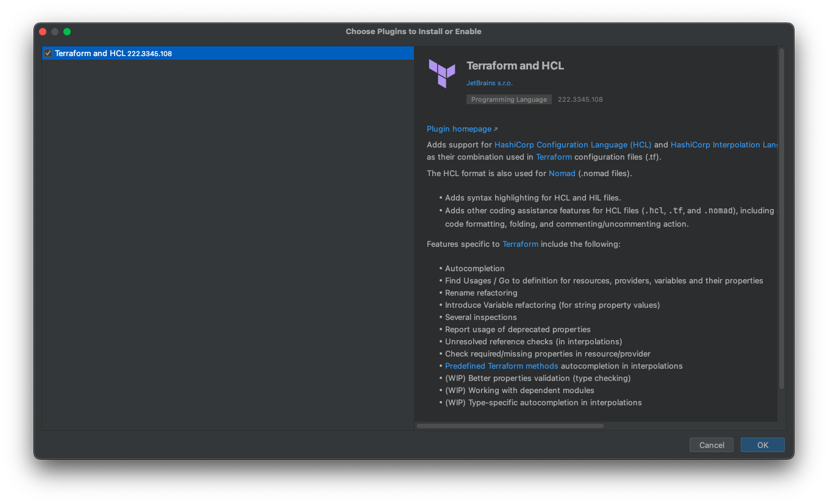Open the Terraform link in configuration files sentence

click(554, 157)
